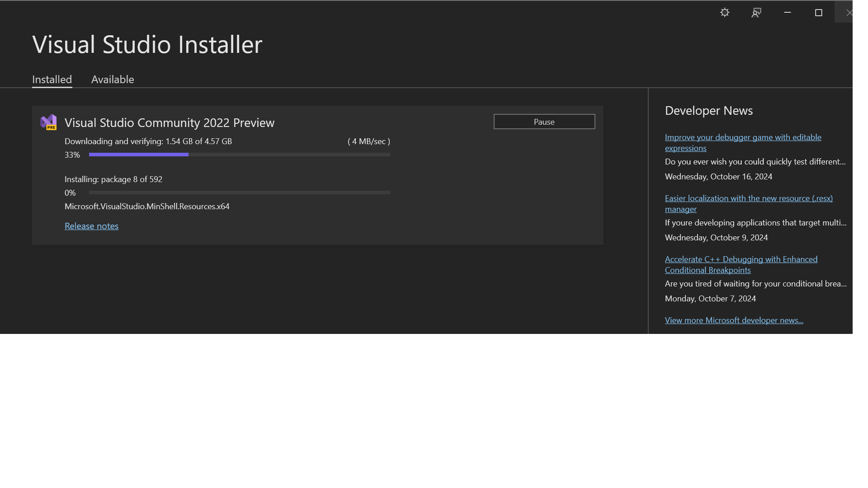The image size is (868, 488).
Task: Click the download progress bar at 33%
Action: (x=240, y=155)
